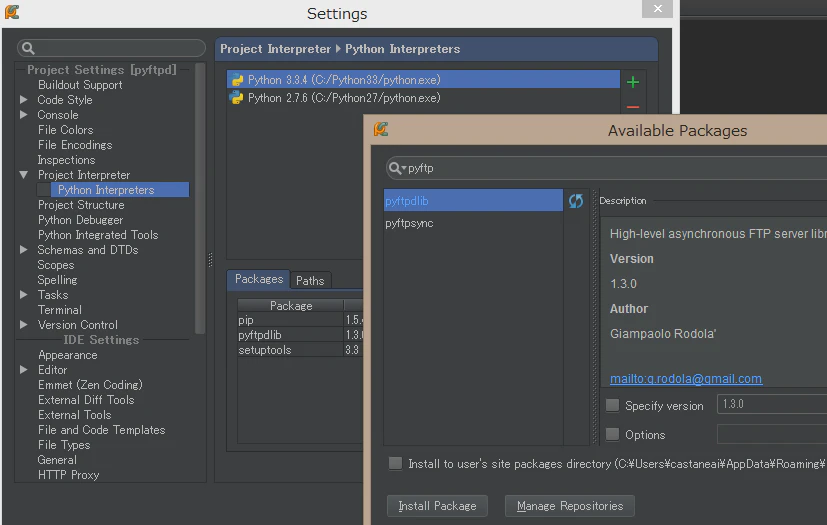Collapse the Project Interpreter tree node
Viewport: 827px width, 525px height.
click(x=24, y=174)
